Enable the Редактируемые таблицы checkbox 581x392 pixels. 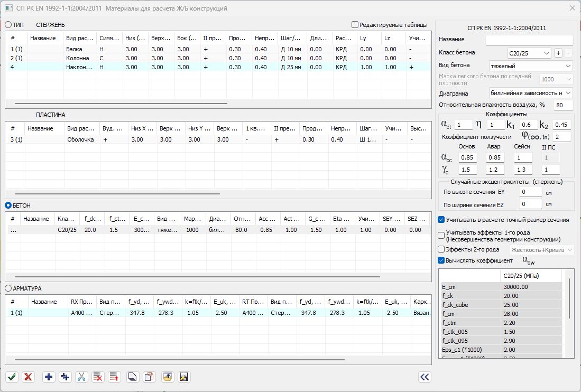(x=355, y=24)
